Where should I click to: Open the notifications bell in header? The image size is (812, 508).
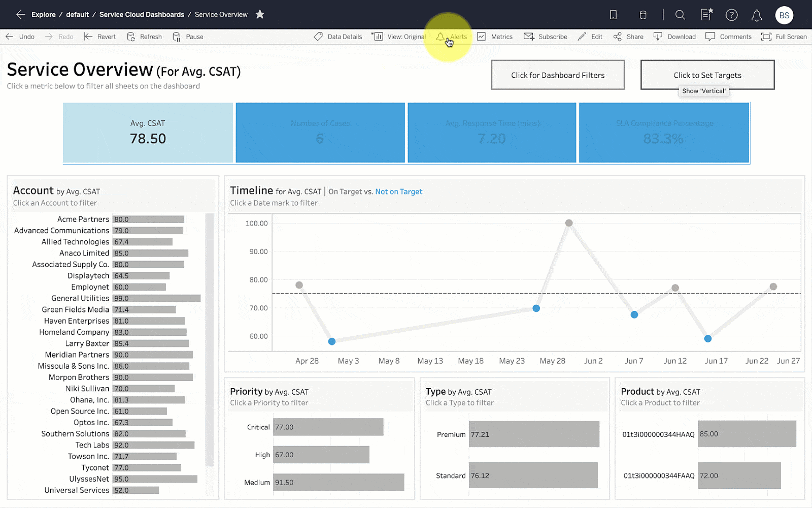coord(756,15)
